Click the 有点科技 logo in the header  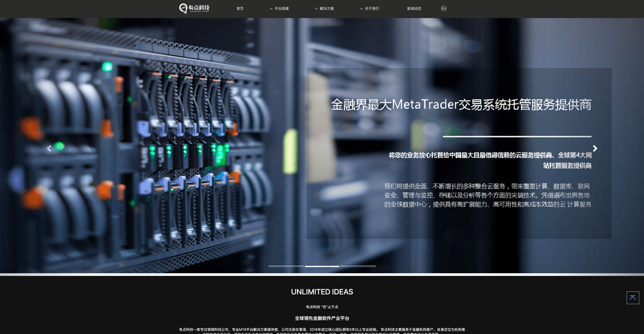pyautogui.click(x=194, y=8)
